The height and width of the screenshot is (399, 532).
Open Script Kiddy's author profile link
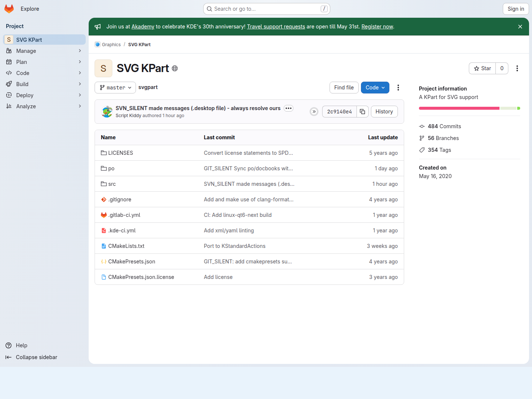pos(128,116)
